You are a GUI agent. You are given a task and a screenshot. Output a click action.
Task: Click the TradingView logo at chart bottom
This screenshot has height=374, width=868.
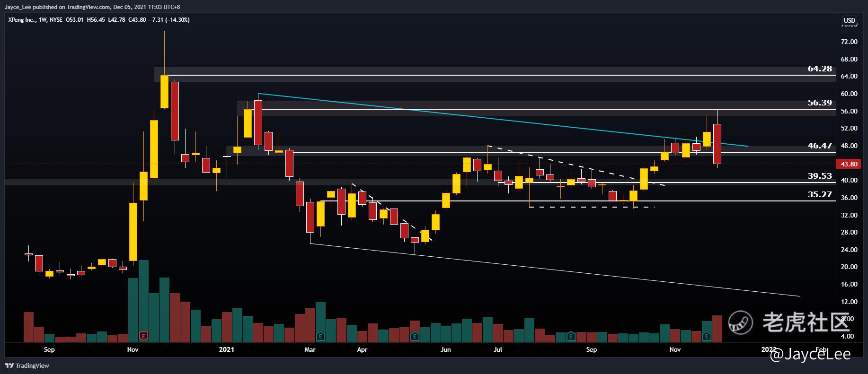pos(27,365)
